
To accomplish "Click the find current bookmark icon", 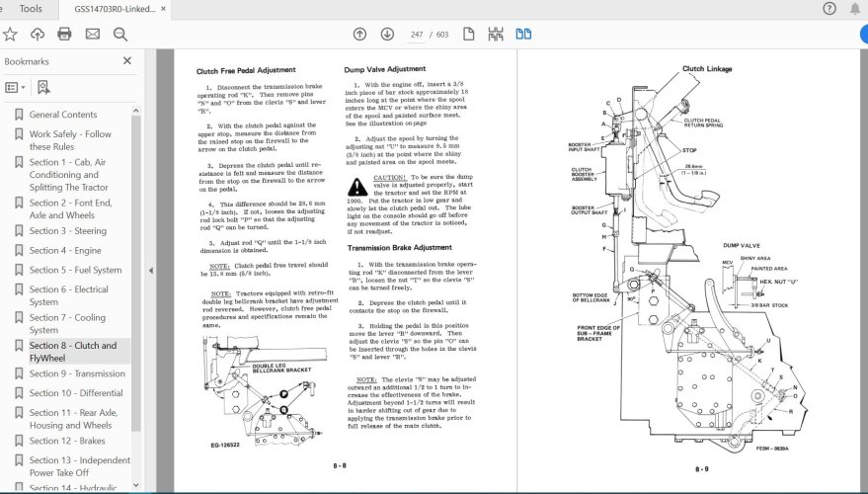I will click(x=43, y=88).
